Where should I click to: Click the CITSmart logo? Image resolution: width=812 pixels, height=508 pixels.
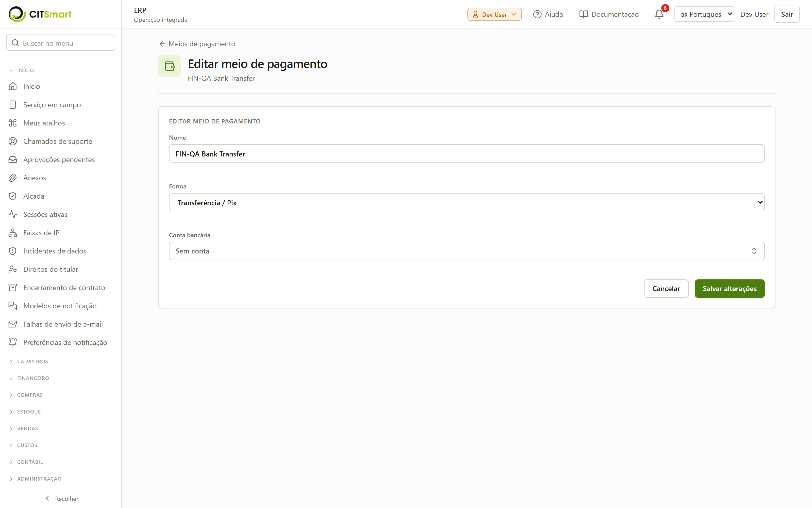[40, 14]
